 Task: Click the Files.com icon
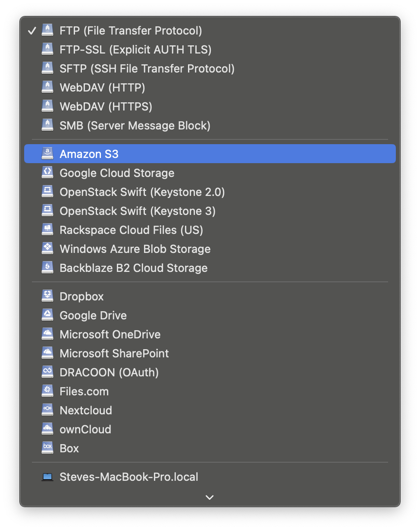[47, 391]
